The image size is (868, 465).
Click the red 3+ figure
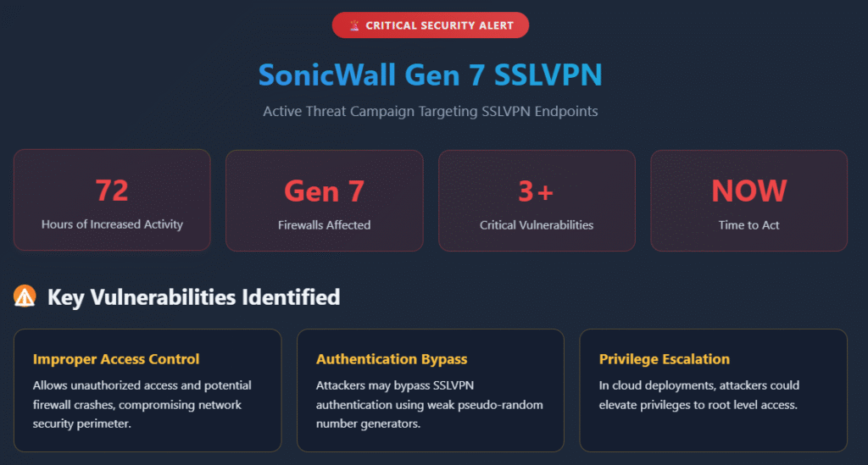click(x=536, y=191)
